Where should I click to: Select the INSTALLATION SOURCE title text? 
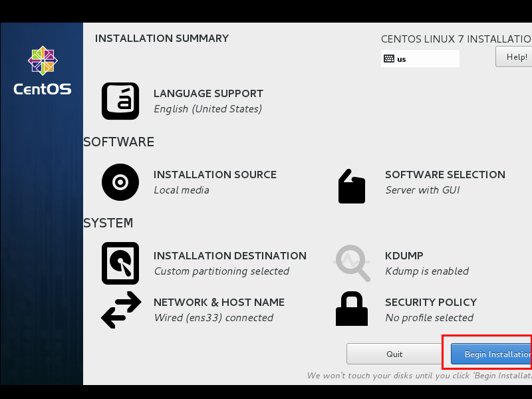pos(215,174)
